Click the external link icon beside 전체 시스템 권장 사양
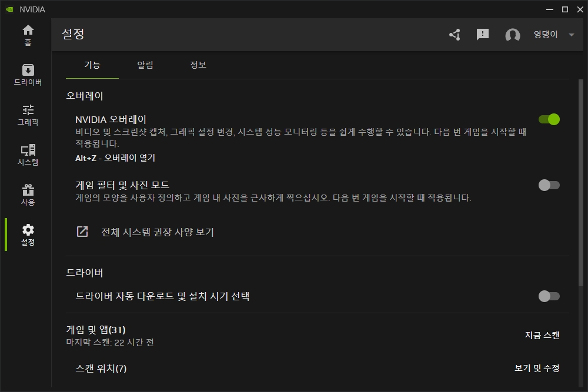This screenshot has width=588, height=392. tap(82, 232)
